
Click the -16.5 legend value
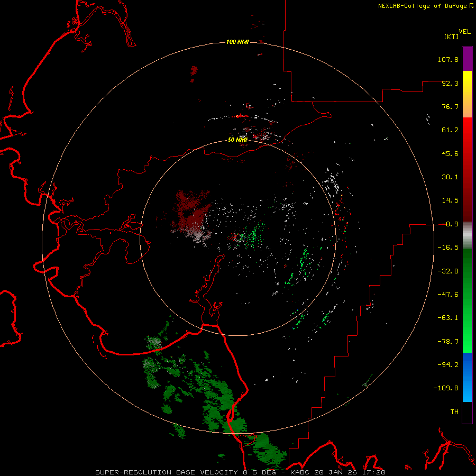(448, 248)
